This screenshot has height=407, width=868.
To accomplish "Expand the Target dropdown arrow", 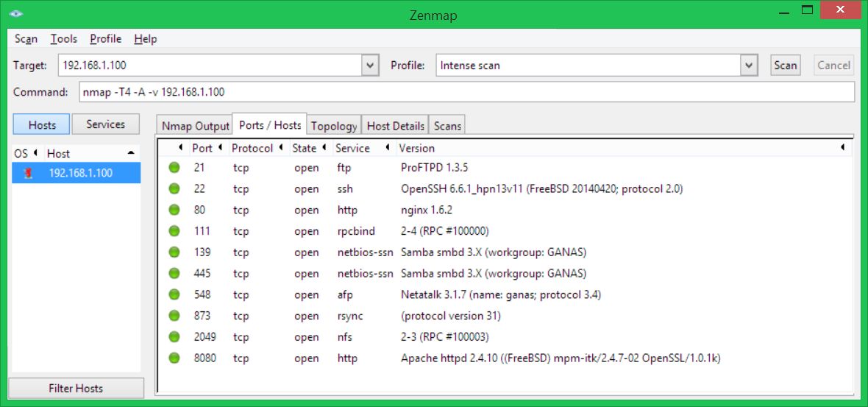I will click(x=370, y=66).
